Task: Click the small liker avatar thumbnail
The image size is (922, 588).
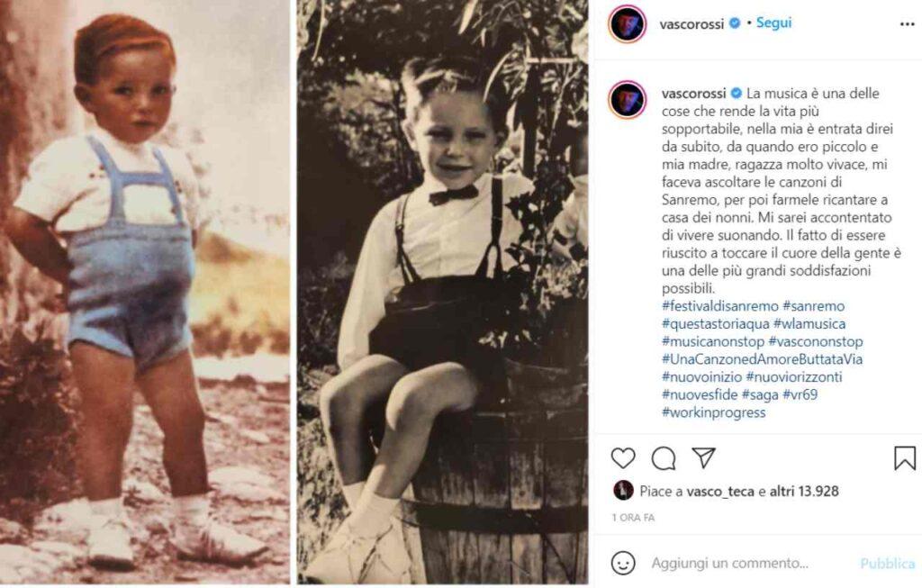Action: [x=623, y=491]
